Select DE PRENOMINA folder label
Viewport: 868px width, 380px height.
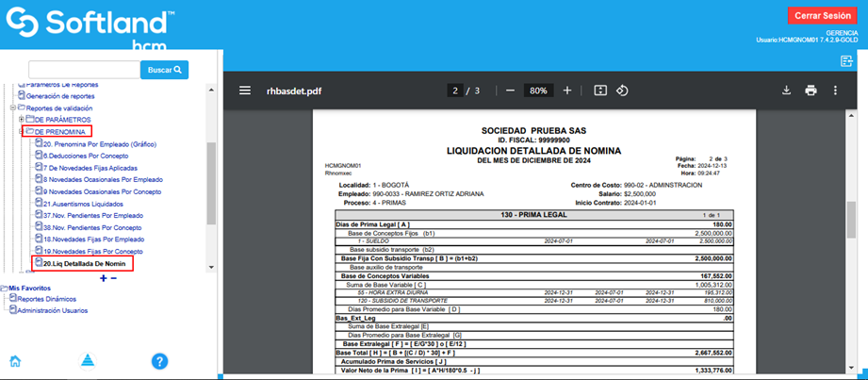(59, 132)
